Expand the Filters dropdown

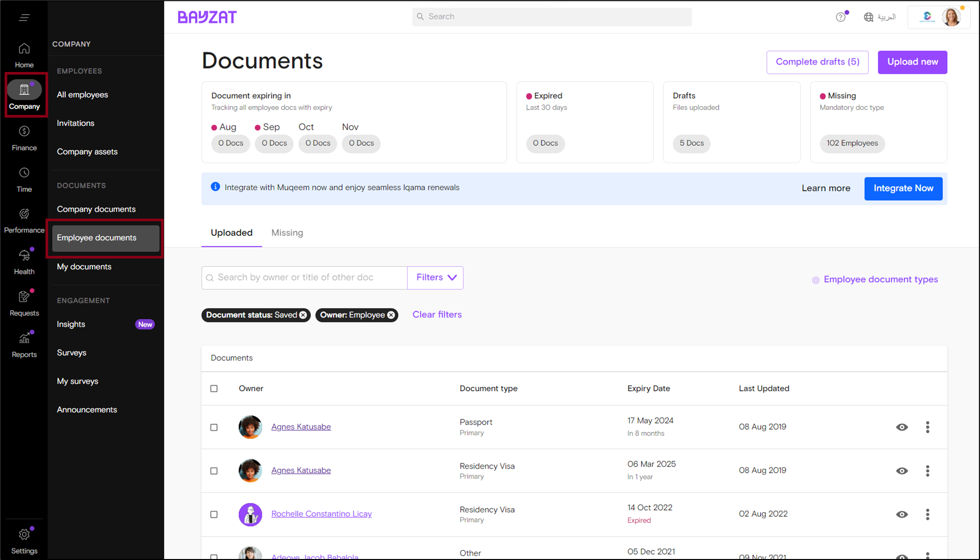pos(435,278)
